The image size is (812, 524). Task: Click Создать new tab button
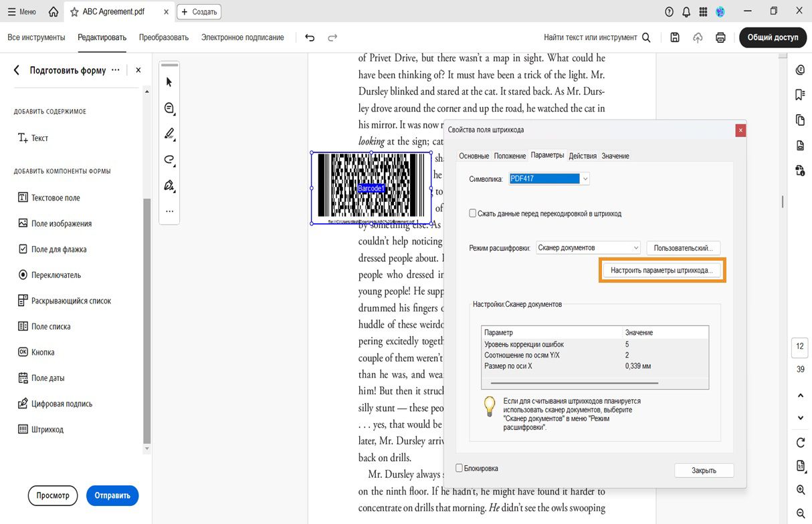click(x=199, y=11)
